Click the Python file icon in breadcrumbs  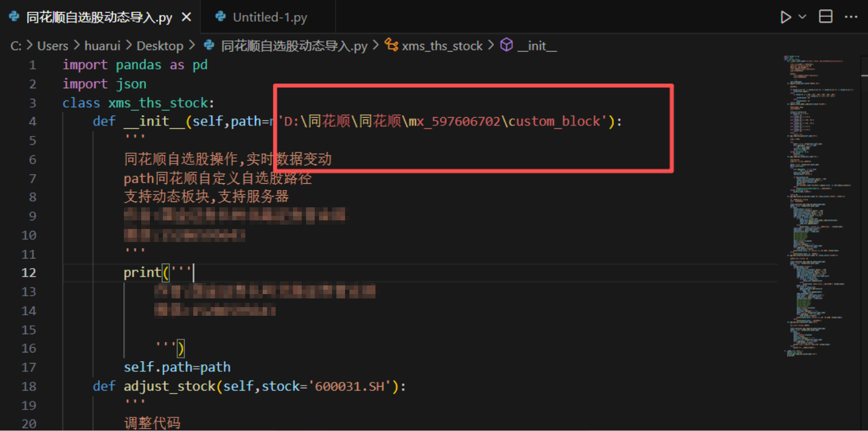tap(209, 45)
